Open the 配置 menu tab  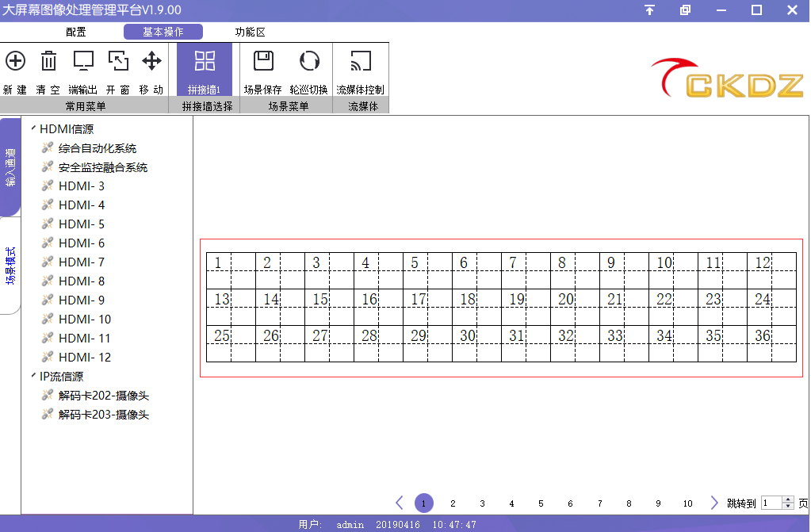tap(76, 33)
